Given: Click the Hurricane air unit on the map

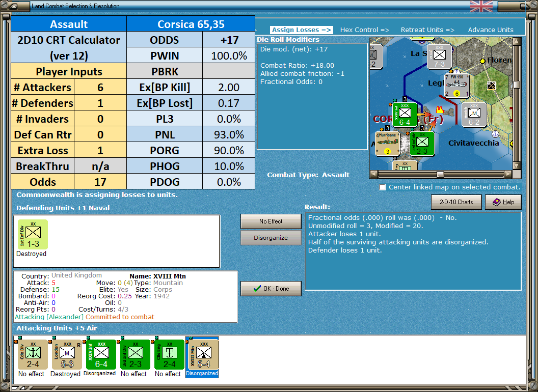Looking at the screenshot, I should pyautogui.click(x=387, y=143).
